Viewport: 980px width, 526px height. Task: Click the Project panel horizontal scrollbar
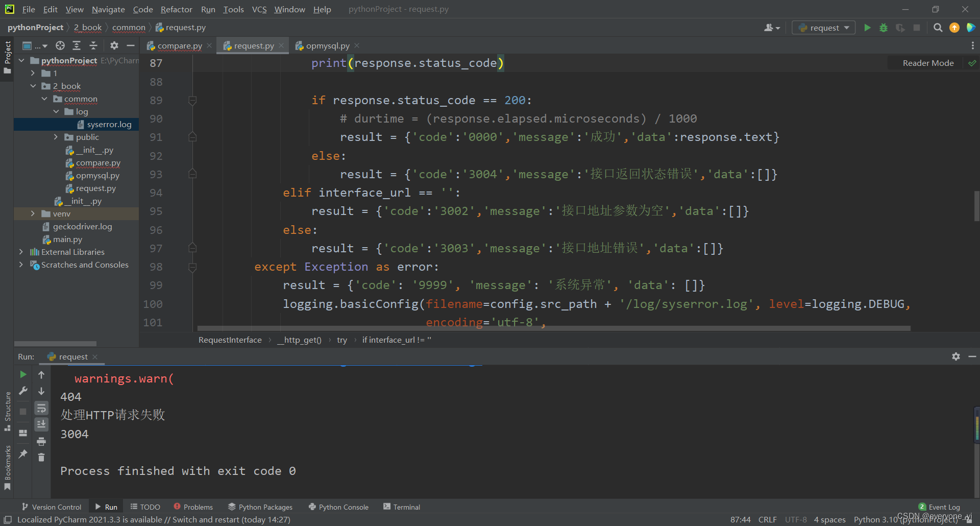55,344
